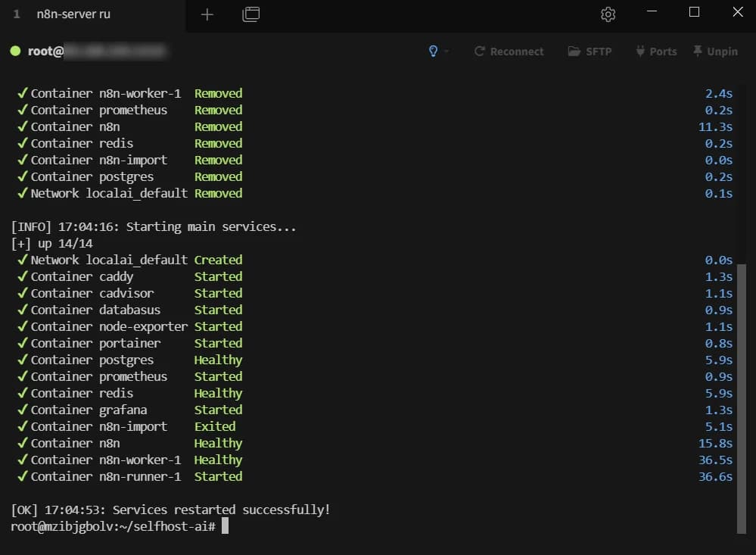Viewport: 756px width, 555px height.
Task: Click the 11.3s duration value
Action: pos(715,127)
